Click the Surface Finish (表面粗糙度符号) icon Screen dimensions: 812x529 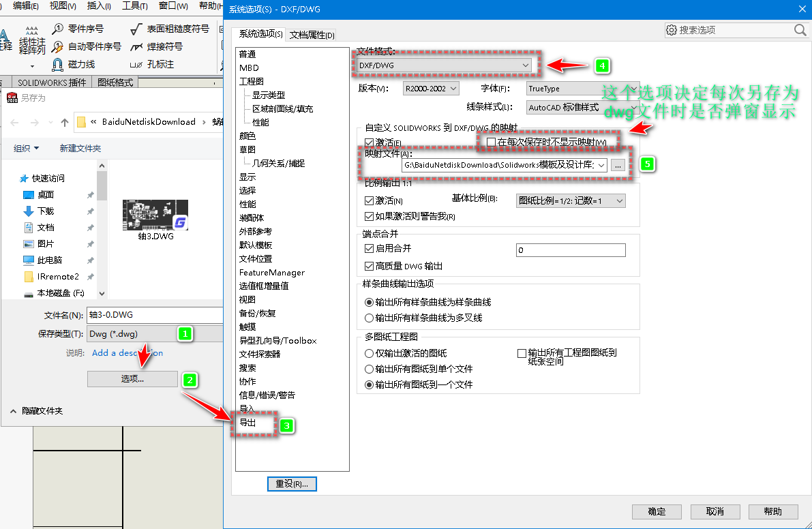point(136,29)
